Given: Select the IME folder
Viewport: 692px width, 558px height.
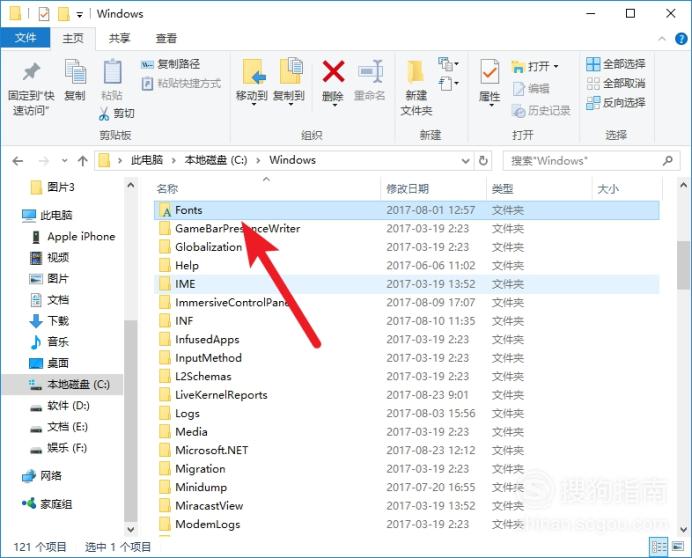Looking at the screenshot, I should pyautogui.click(x=406, y=284).
